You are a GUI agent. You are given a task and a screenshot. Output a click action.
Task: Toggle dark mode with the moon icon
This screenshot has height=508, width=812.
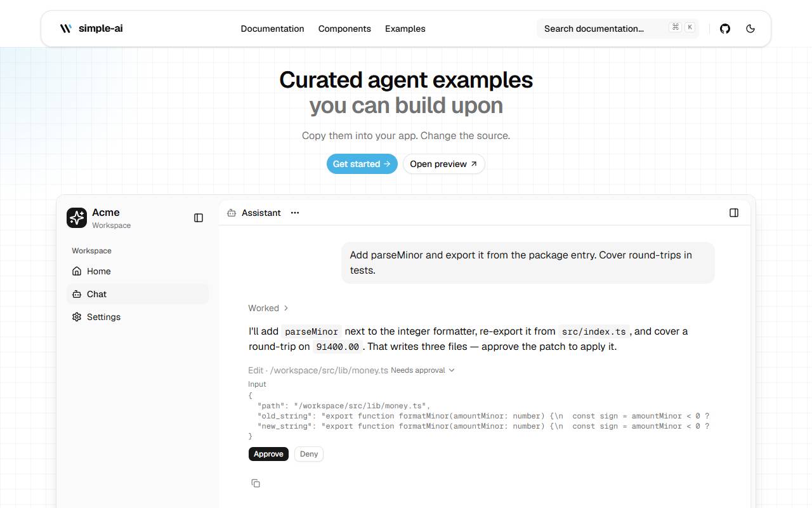(x=750, y=29)
